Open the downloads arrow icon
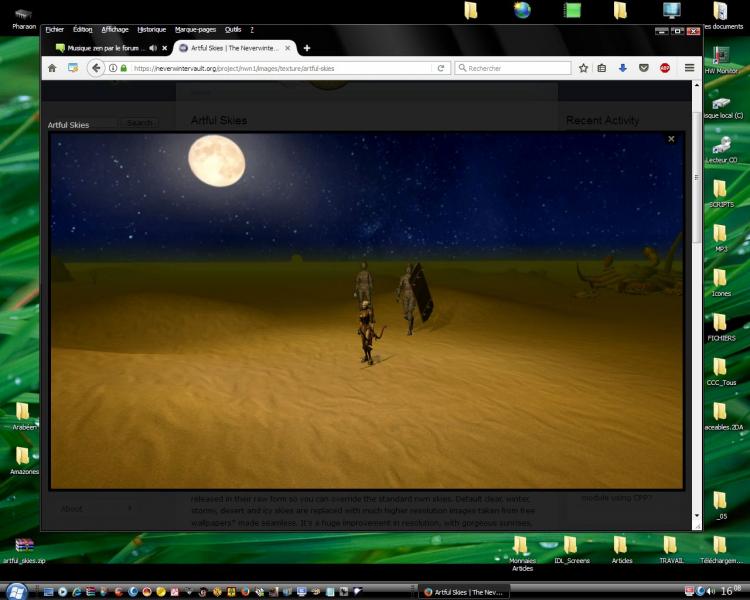This screenshot has width=750, height=600. [x=622, y=68]
